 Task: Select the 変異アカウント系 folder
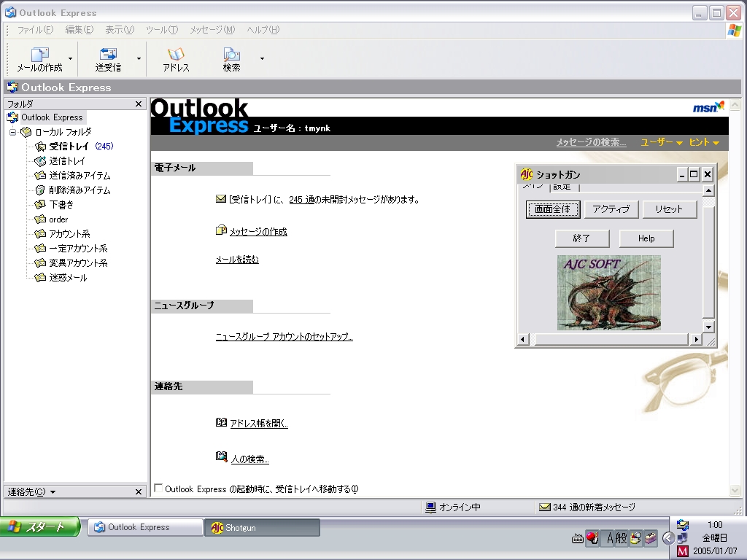coord(78,263)
